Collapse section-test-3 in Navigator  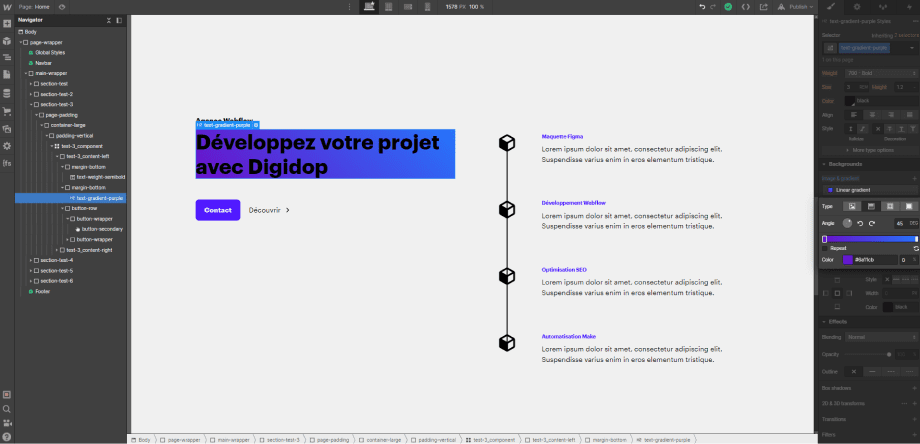(31, 104)
